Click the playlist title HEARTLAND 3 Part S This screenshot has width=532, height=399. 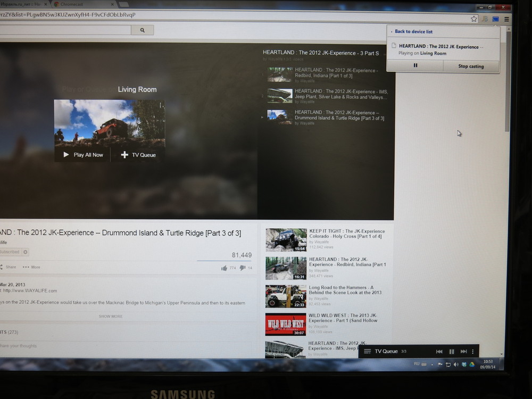pyautogui.click(x=321, y=53)
